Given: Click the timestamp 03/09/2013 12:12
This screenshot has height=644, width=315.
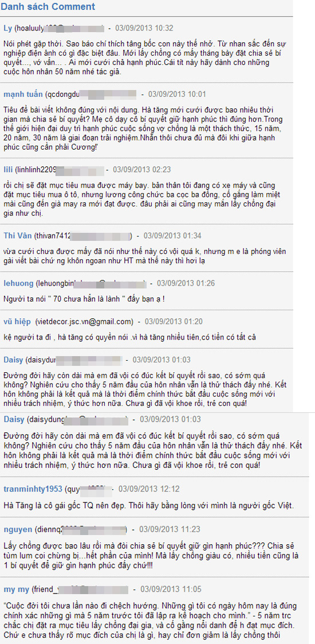Looking at the screenshot, I should click(x=149, y=489).
